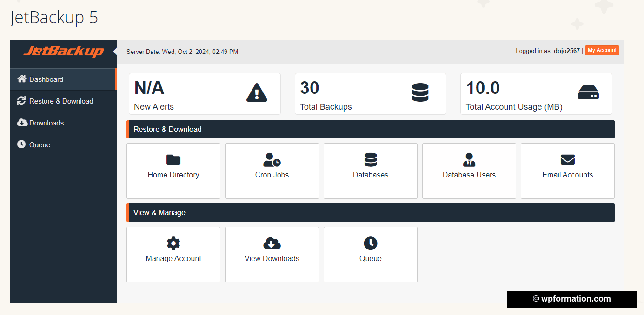Go to Downloads in the sidebar
The image size is (644, 315).
coord(64,123)
